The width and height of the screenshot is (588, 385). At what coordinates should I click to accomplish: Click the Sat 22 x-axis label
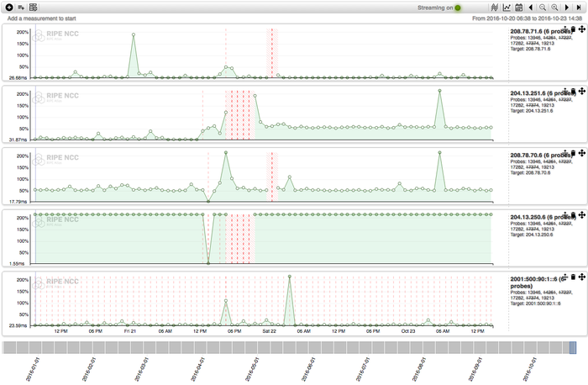269,331
